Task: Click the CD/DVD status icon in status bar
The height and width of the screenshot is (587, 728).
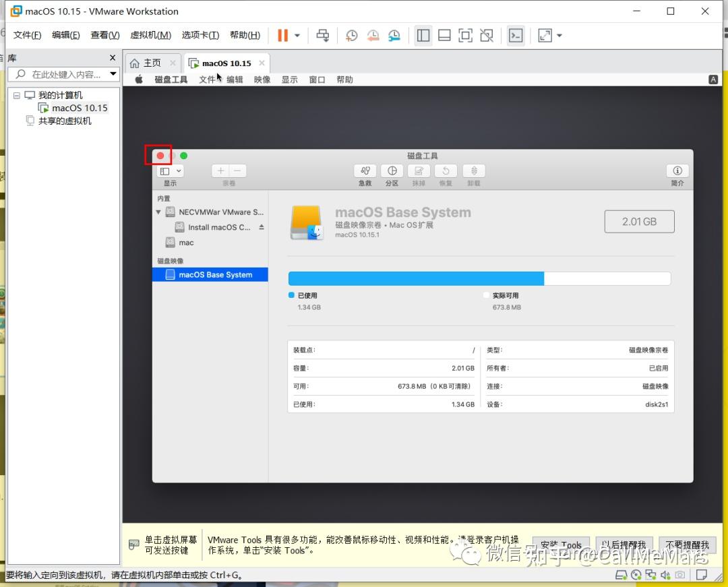Action: click(636, 575)
